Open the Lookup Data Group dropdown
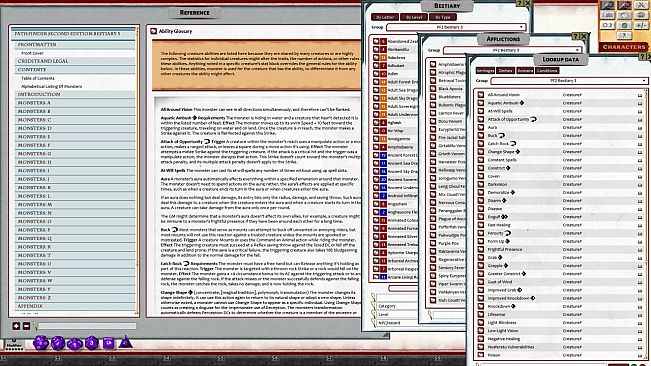 pyautogui.click(x=569, y=81)
